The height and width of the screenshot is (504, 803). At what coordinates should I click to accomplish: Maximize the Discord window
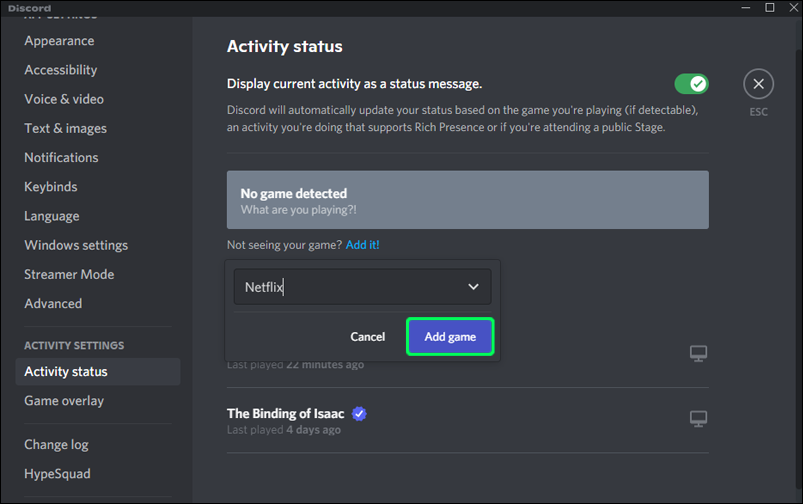(x=770, y=8)
